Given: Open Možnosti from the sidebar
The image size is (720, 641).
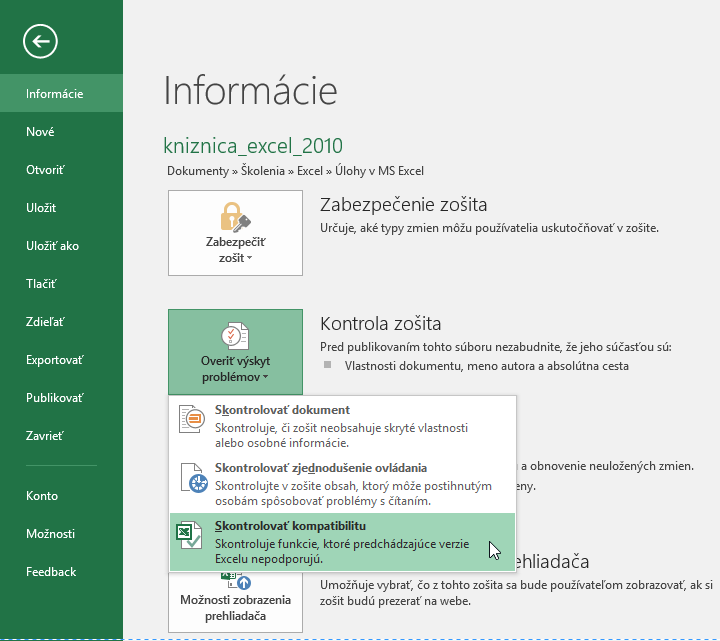Looking at the screenshot, I should point(62,534).
